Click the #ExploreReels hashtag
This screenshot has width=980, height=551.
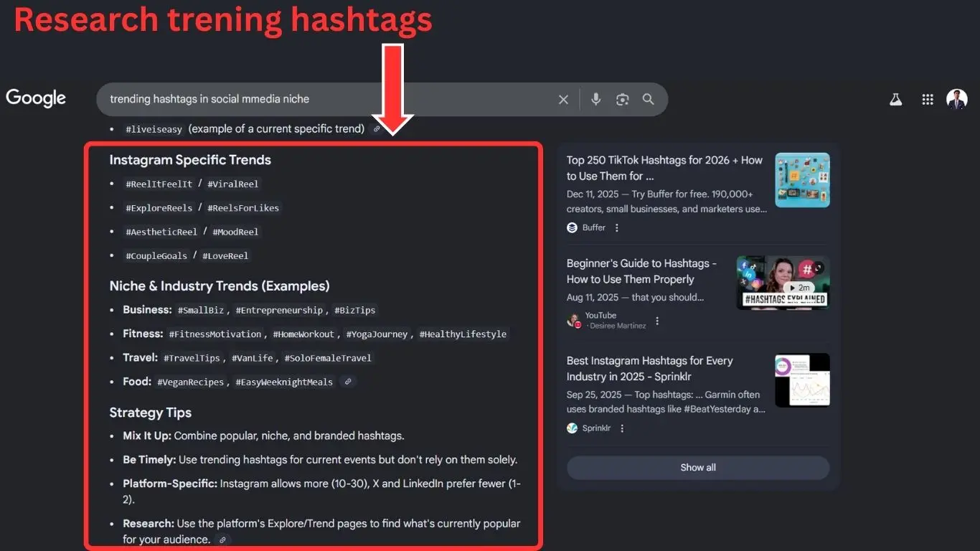(159, 208)
